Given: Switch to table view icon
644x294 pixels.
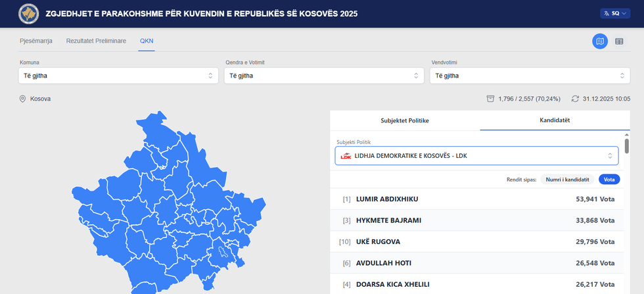Looking at the screenshot, I should coord(619,41).
